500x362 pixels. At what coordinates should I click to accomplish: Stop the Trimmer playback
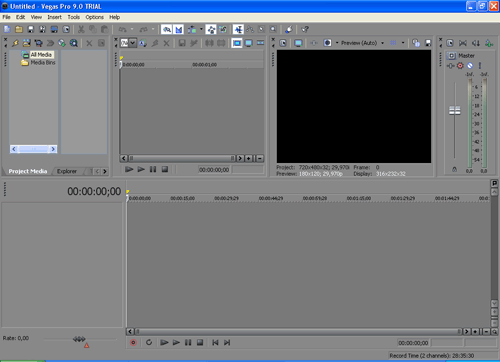(165, 170)
